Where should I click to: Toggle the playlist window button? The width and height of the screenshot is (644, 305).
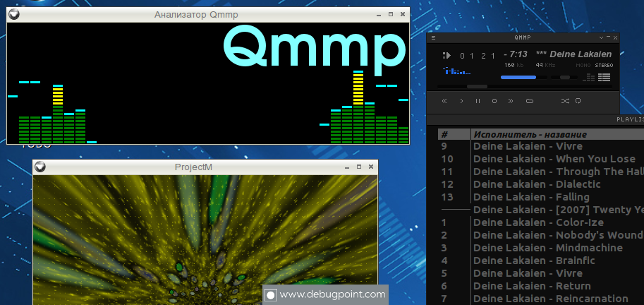pos(604,77)
